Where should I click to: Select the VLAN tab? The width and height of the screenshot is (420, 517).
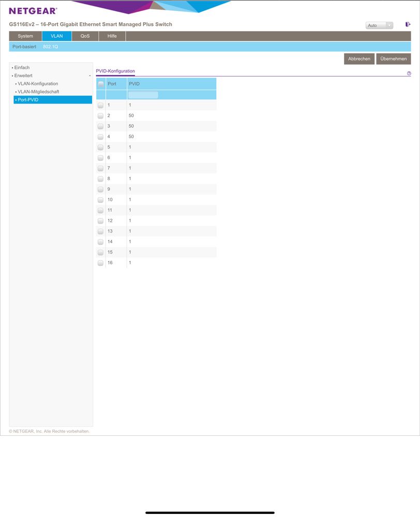57,36
